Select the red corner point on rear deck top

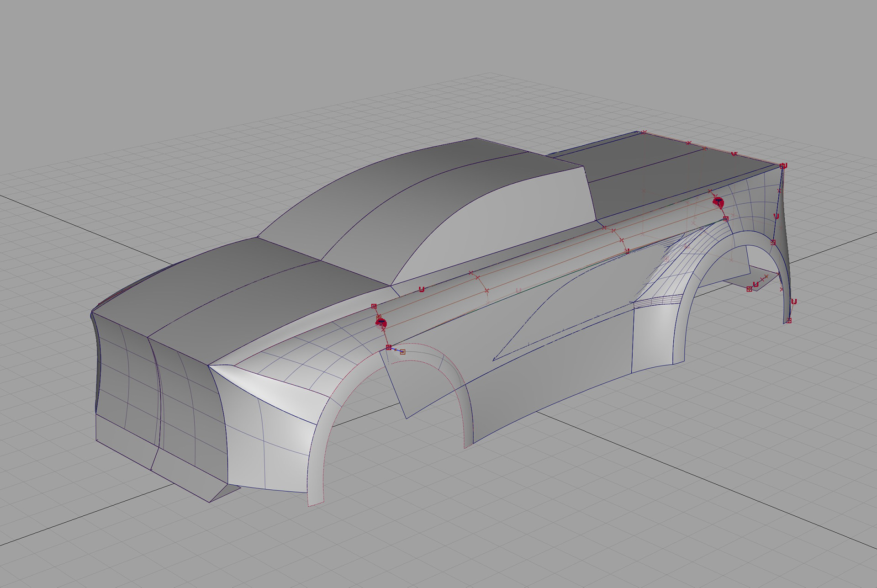783,166
